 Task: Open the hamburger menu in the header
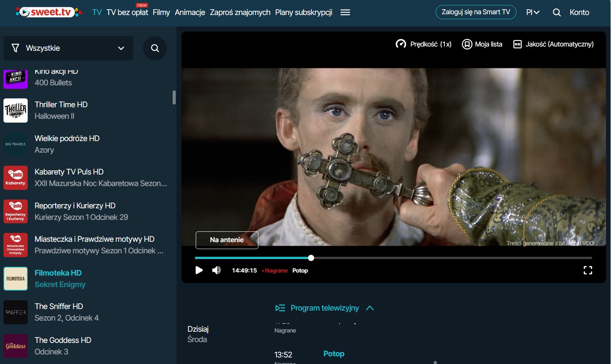point(345,12)
